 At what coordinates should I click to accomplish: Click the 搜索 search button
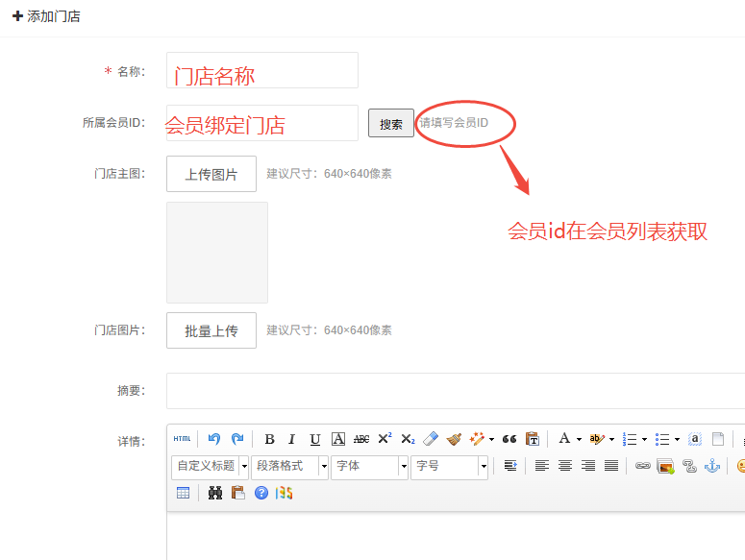(391, 124)
